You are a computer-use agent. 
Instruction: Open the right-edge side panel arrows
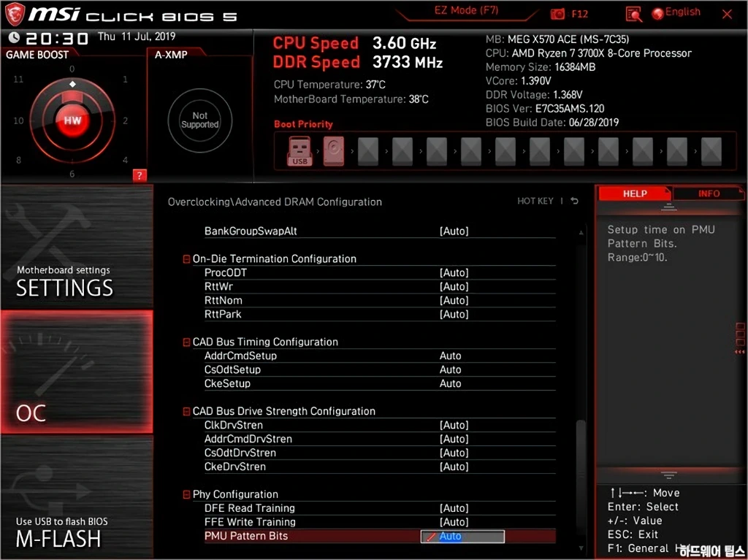740,351
